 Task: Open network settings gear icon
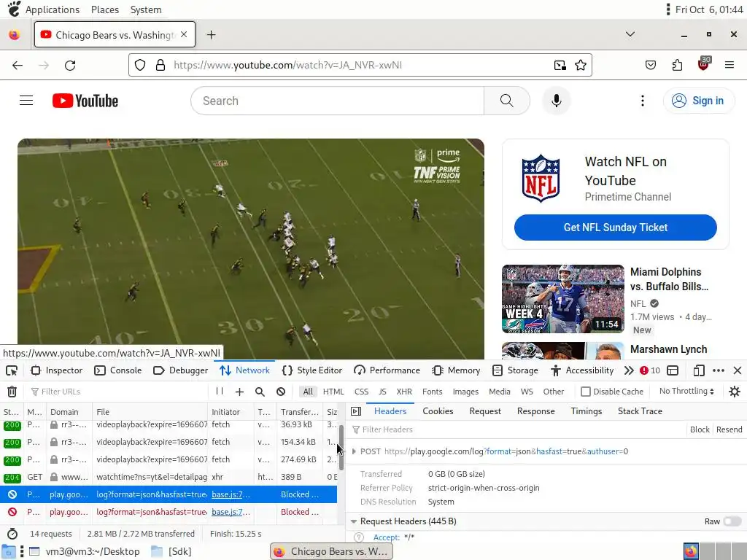735,392
